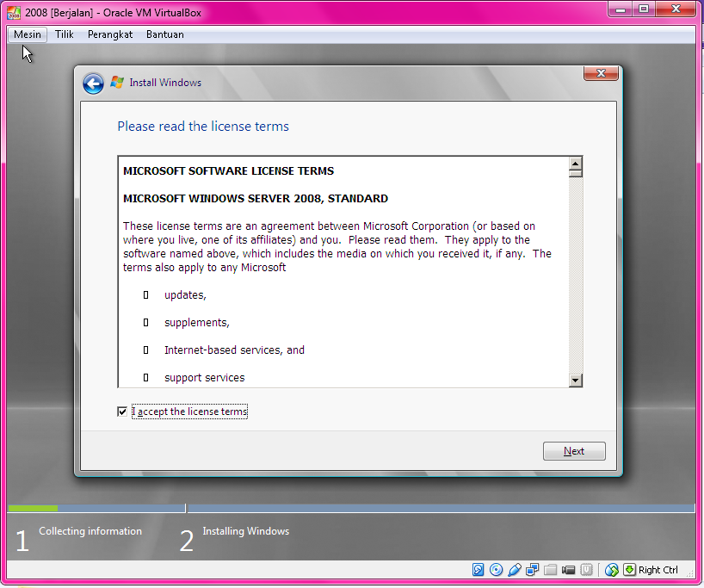The height and width of the screenshot is (588, 704).
Task: Click the mouse integration status icon
Action: (x=612, y=570)
